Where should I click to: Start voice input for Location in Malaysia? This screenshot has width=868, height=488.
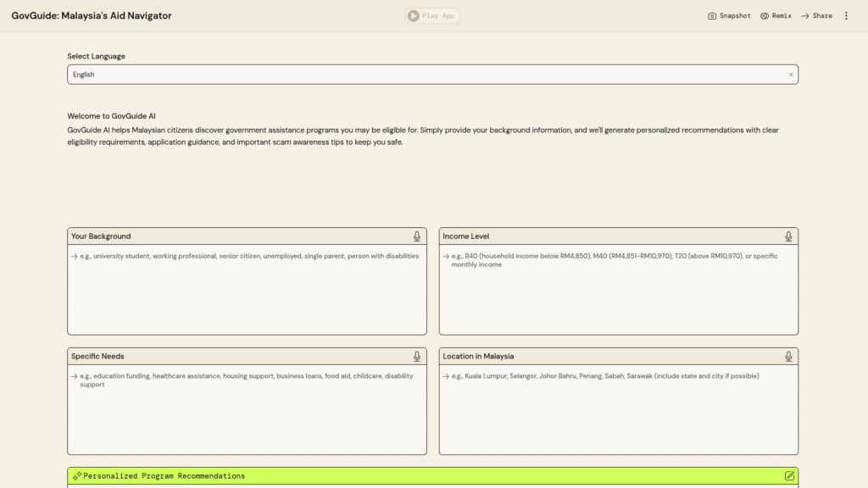click(788, 357)
